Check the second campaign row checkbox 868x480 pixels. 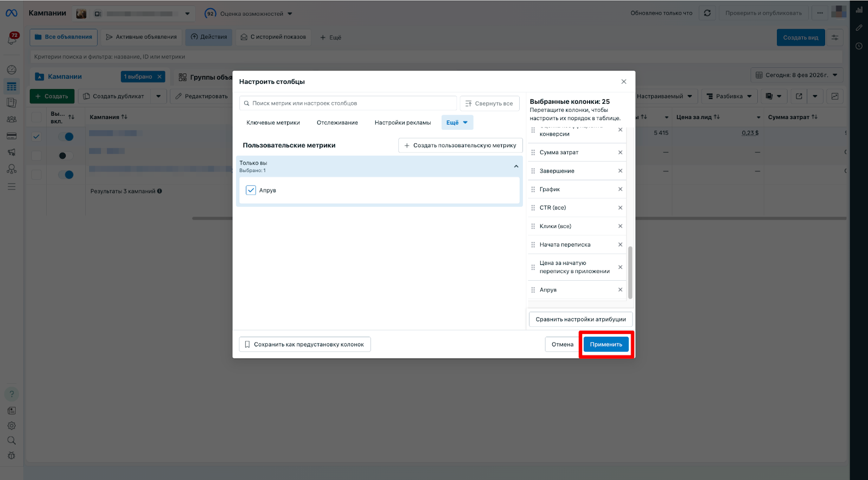click(x=36, y=156)
